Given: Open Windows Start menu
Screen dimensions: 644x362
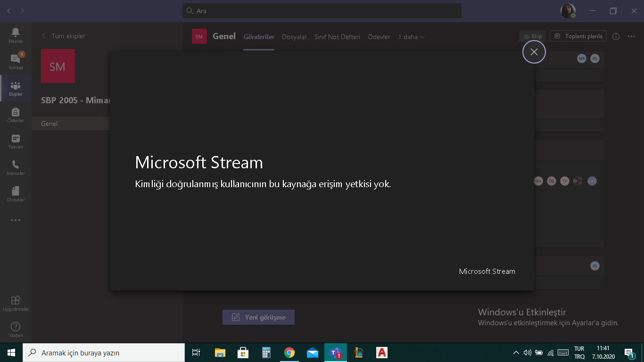Looking at the screenshot, I should click(x=11, y=353).
